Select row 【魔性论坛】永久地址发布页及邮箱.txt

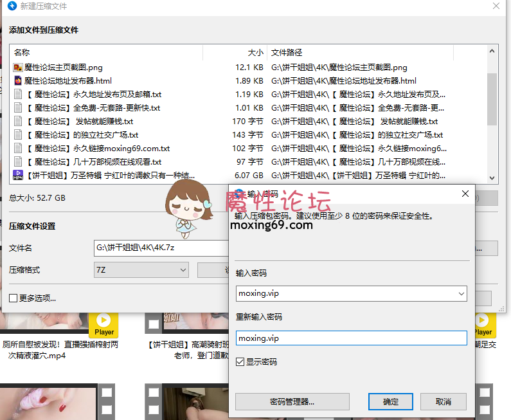[x=249, y=95]
